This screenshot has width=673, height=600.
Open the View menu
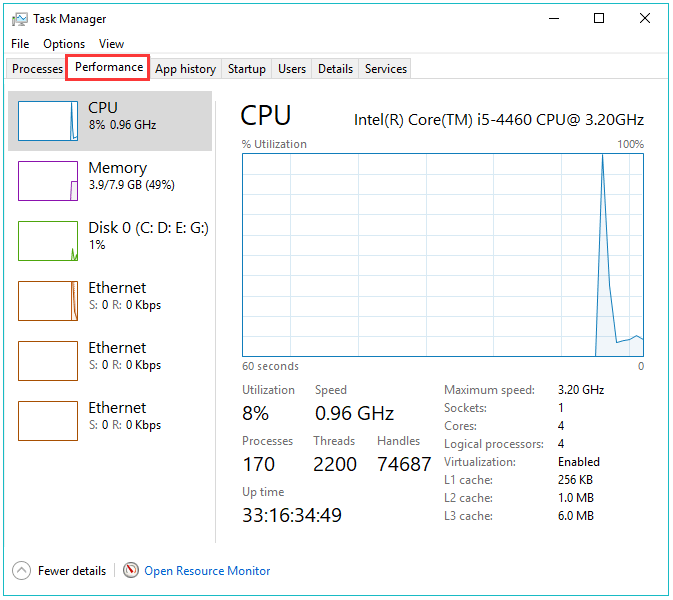coord(111,44)
